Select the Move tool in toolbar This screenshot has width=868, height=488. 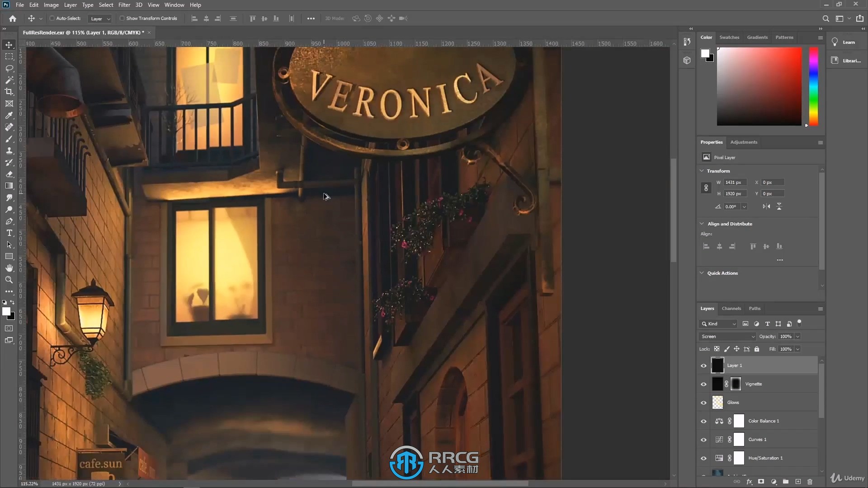coord(9,44)
